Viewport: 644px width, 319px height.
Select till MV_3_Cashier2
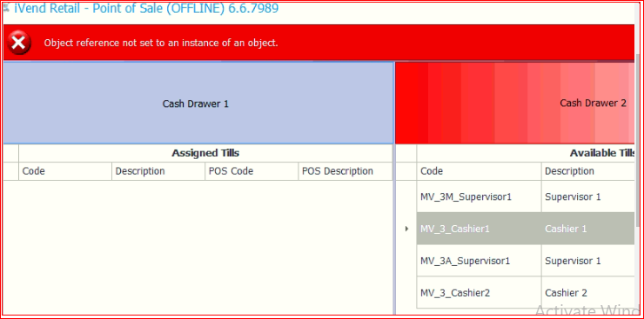[479, 293]
